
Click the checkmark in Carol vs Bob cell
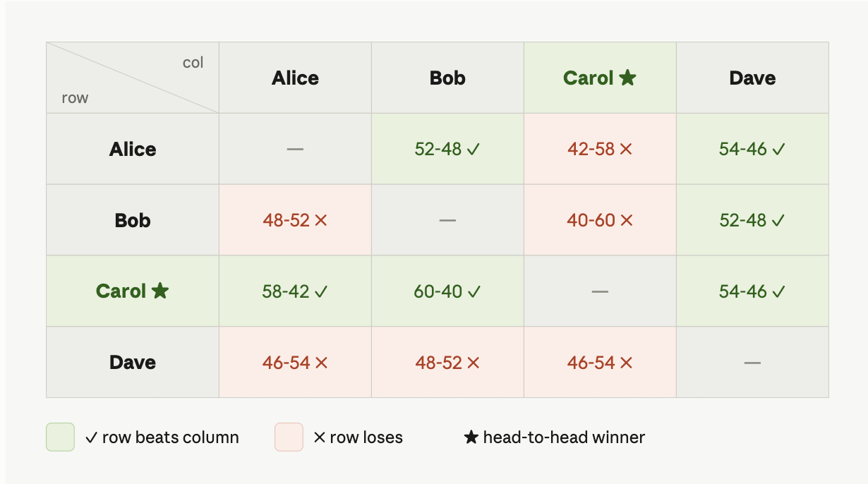click(x=474, y=291)
